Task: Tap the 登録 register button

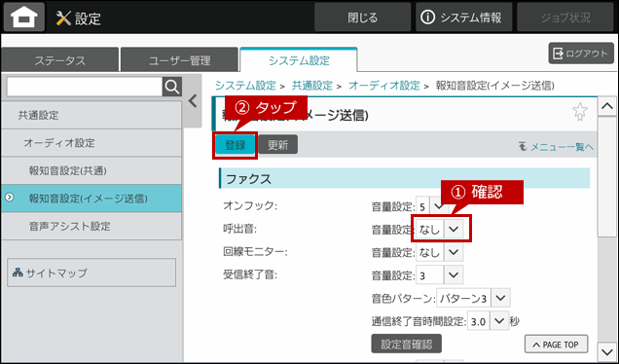Action: pyautogui.click(x=235, y=145)
